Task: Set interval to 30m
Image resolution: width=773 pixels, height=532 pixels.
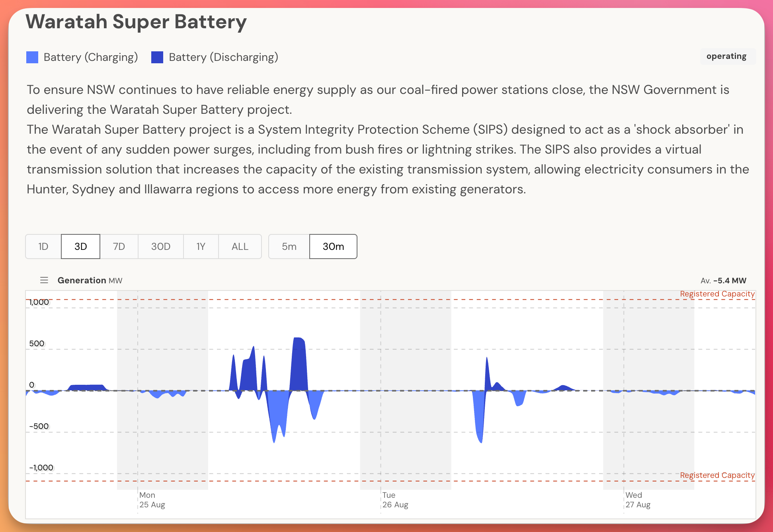Action: click(333, 246)
